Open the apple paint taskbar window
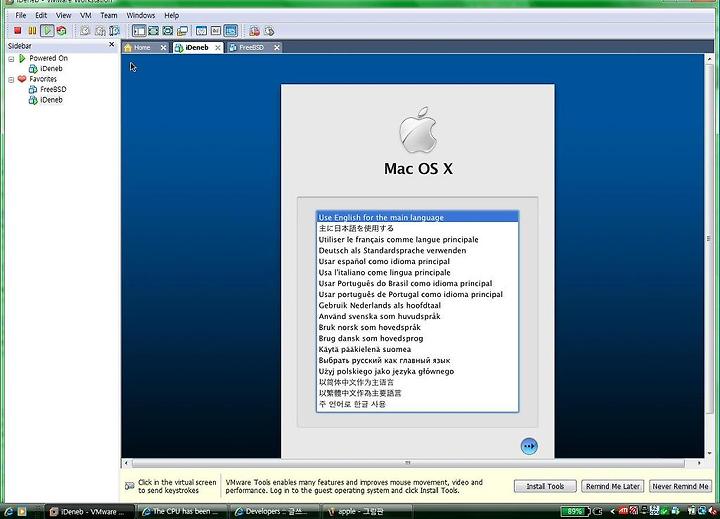Image resolution: width=720 pixels, height=519 pixels. 367,511
